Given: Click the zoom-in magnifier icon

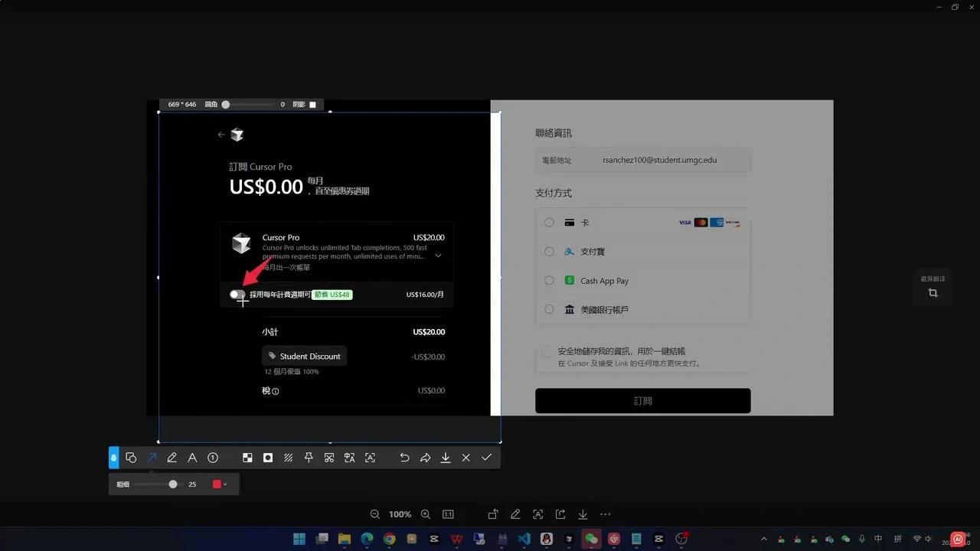Looking at the screenshot, I should 426,514.
